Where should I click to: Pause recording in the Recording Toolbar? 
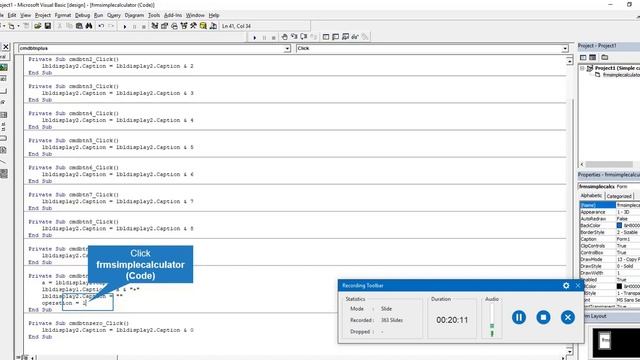[519, 317]
